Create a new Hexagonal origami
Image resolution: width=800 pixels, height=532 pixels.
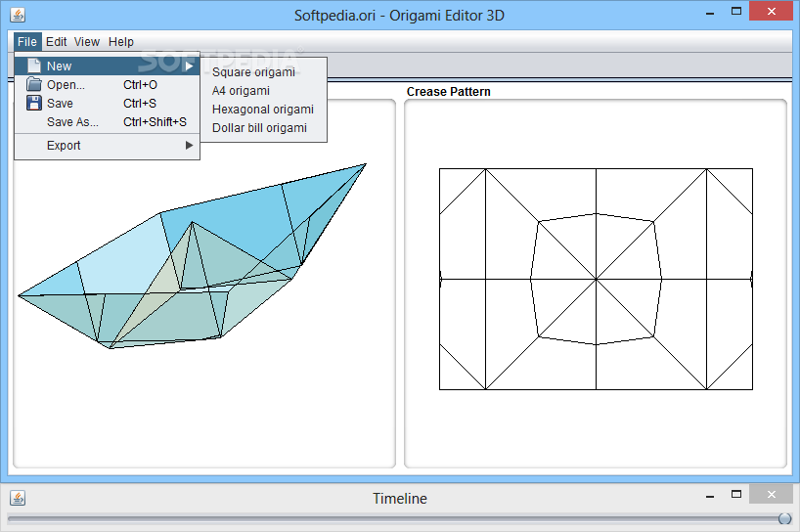[263, 110]
